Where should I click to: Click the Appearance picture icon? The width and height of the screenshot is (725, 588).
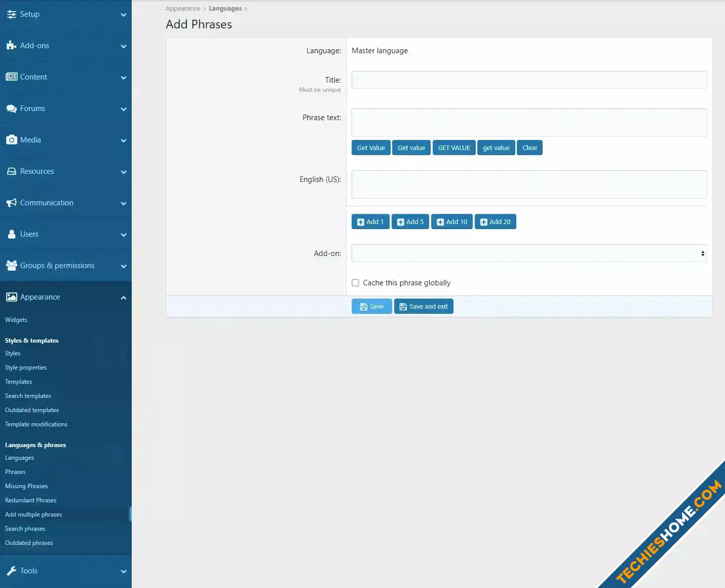(x=11, y=297)
